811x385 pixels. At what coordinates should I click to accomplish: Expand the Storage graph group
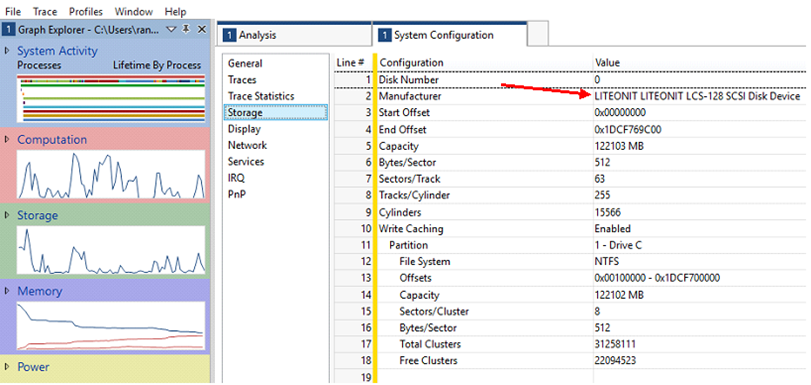click(x=7, y=215)
